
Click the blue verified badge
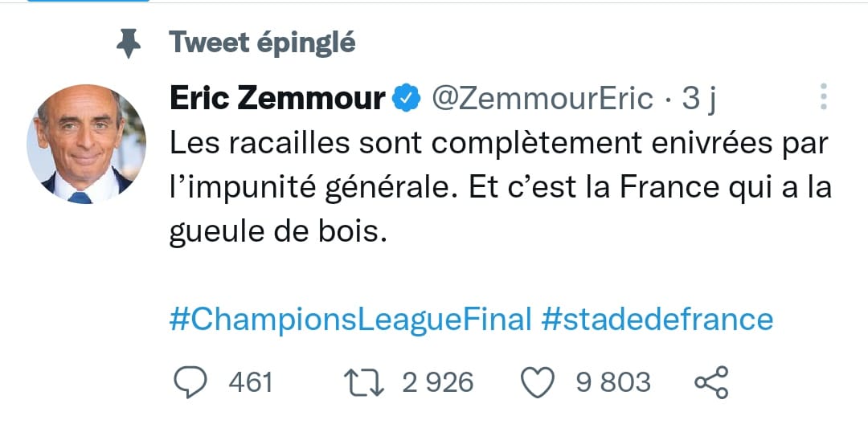point(407,99)
